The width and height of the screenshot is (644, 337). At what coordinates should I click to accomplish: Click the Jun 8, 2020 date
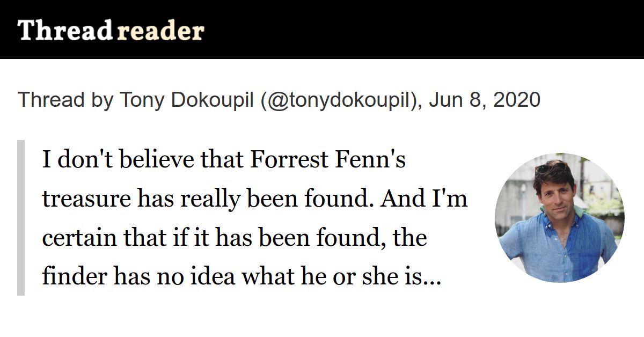484,100
